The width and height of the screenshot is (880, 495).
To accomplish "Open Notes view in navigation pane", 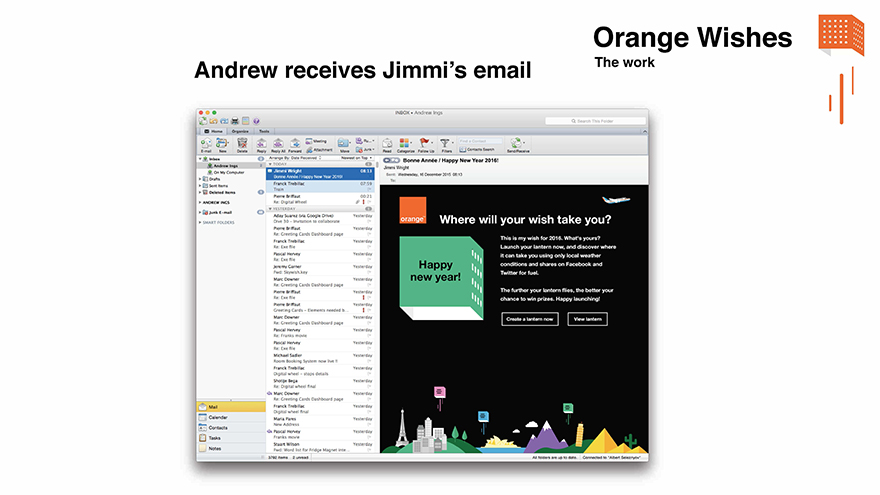I will [231, 448].
